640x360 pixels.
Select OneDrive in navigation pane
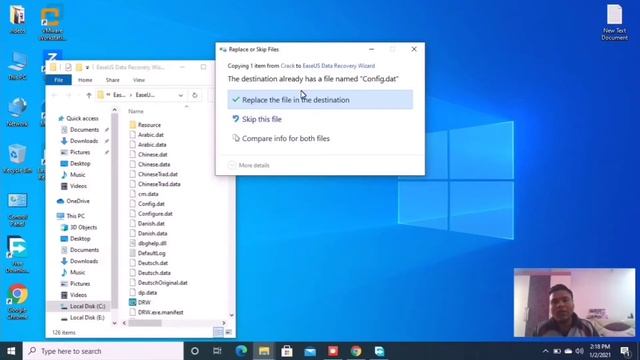coord(78,201)
